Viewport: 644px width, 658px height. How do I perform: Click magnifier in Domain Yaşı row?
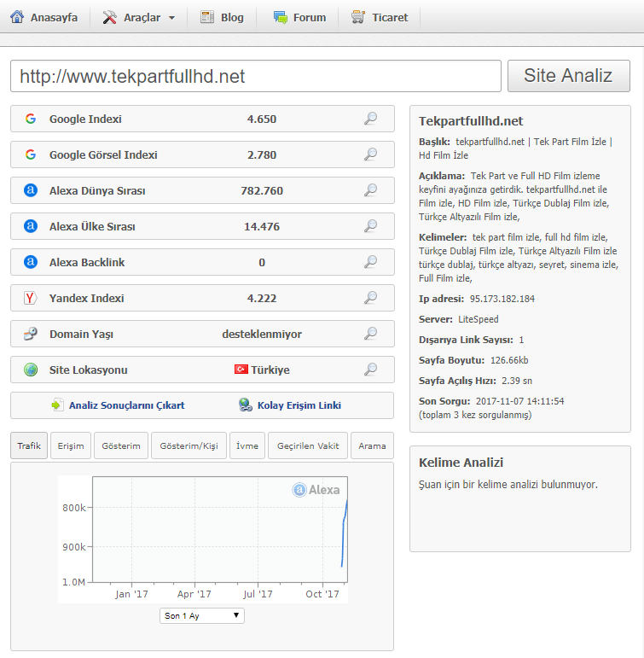(x=370, y=334)
